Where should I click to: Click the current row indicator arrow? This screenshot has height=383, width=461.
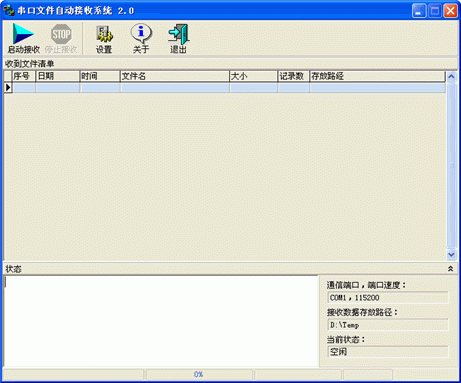click(x=8, y=87)
